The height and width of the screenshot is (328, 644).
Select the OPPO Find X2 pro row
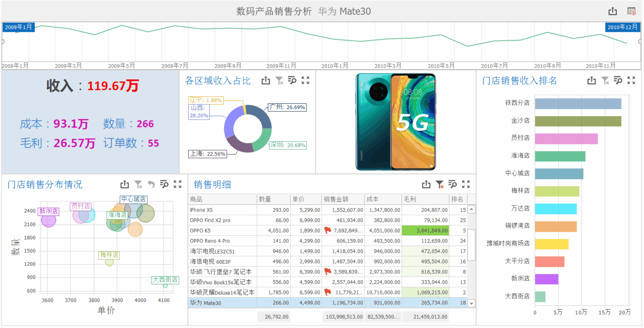[328, 220]
